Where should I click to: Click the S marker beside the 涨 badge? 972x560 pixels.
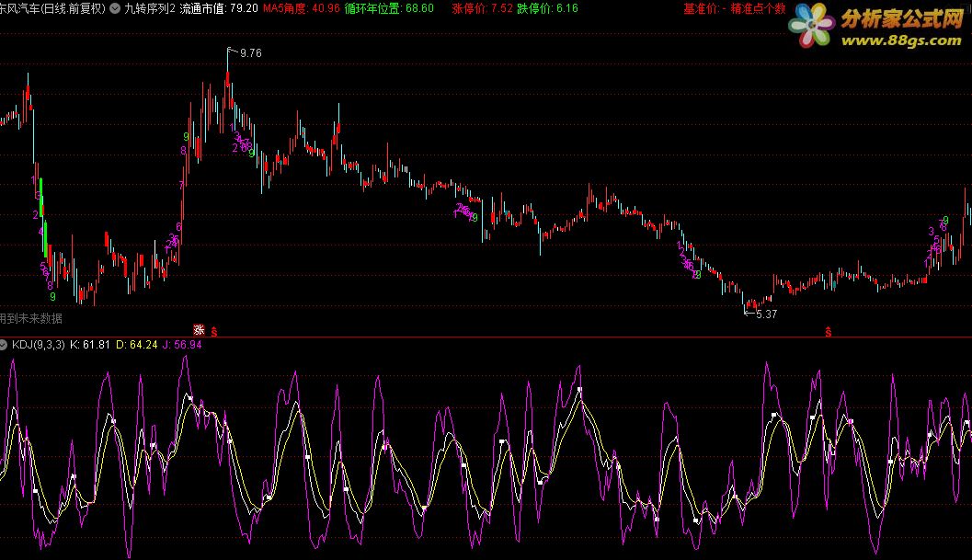point(214,332)
